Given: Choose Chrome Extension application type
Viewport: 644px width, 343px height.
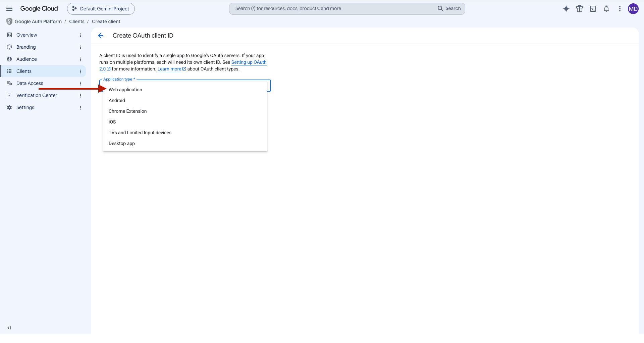Looking at the screenshot, I should coord(185,111).
